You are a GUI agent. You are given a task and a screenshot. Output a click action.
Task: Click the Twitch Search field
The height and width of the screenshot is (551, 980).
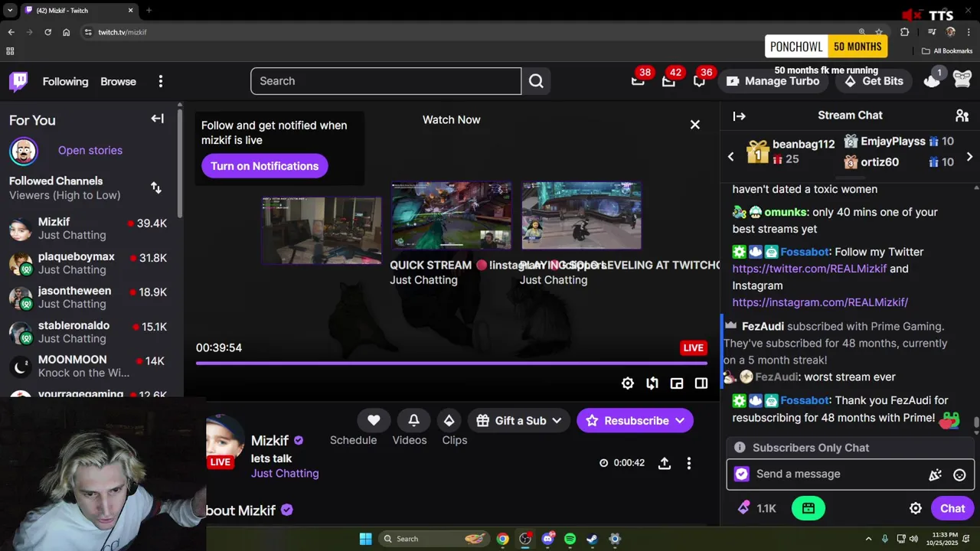click(386, 81)
